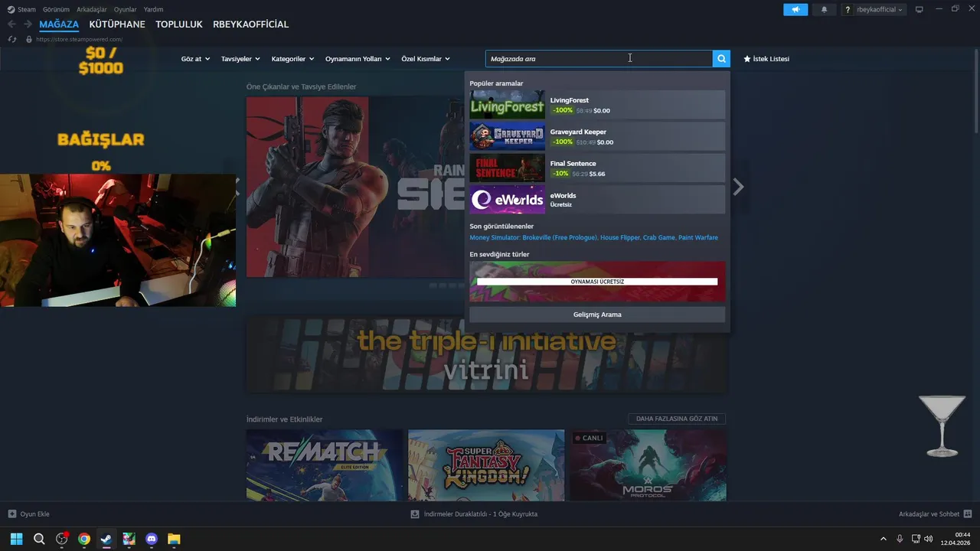This screenshot has height=551, width=980.
Task: Switch to the MAĞAZA tab
Action: 59,24
